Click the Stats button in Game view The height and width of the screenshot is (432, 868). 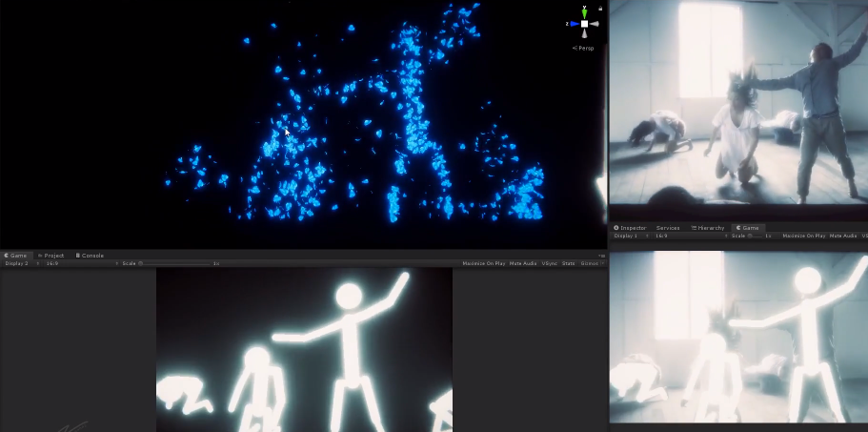[569, 263]
